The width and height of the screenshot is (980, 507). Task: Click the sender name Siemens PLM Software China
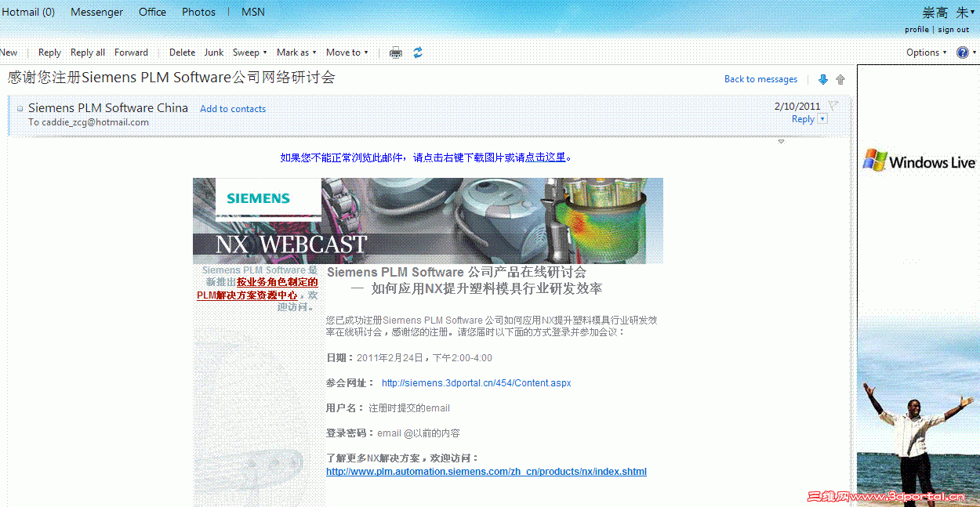(x=108, y=108)
